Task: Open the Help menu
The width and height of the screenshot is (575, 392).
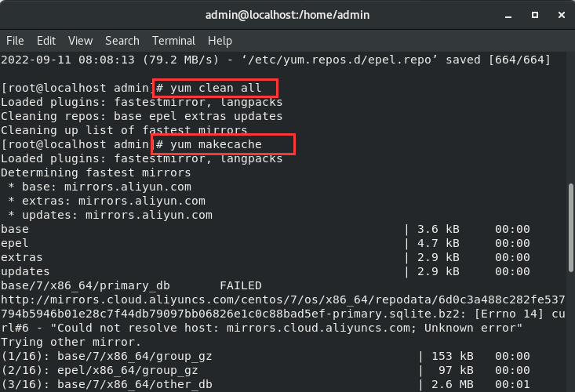Action: [x=220, y=41]
